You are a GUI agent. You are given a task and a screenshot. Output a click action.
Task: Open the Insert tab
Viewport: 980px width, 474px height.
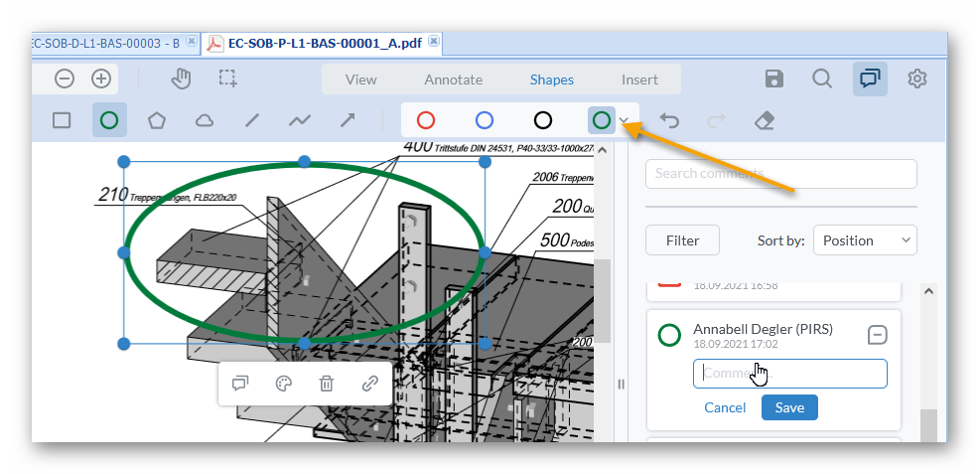(639, 79)
